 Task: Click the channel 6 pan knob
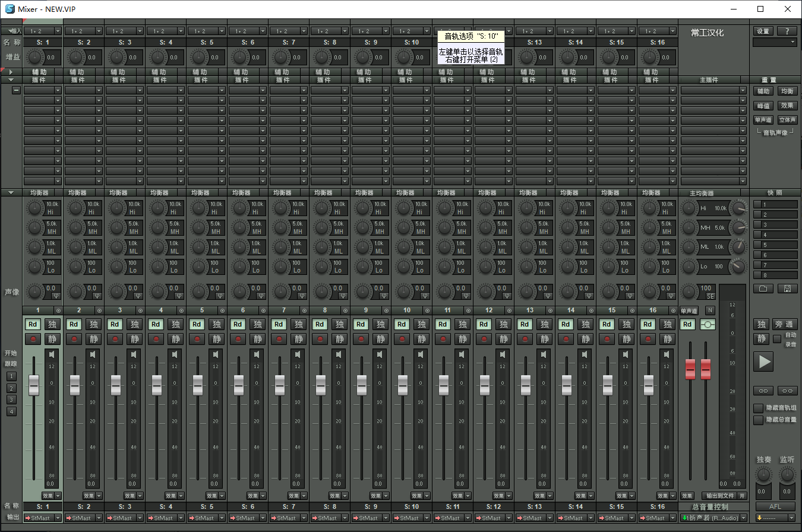click(239, 291)
